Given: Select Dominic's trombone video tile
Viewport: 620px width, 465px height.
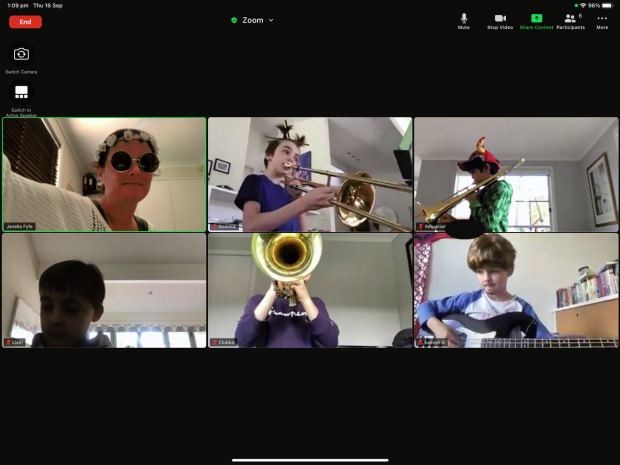Looking at the screenshot, I should pos(310,174).
